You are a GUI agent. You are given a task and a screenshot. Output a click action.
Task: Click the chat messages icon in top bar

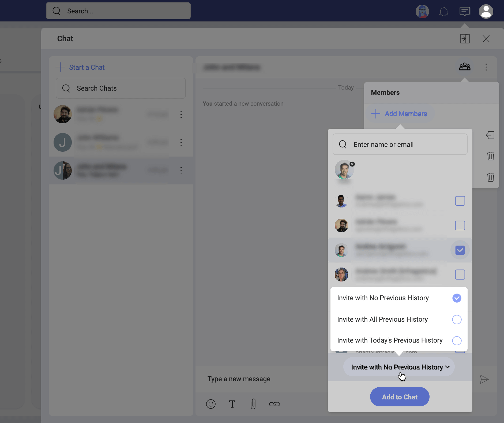pos(465,11)
